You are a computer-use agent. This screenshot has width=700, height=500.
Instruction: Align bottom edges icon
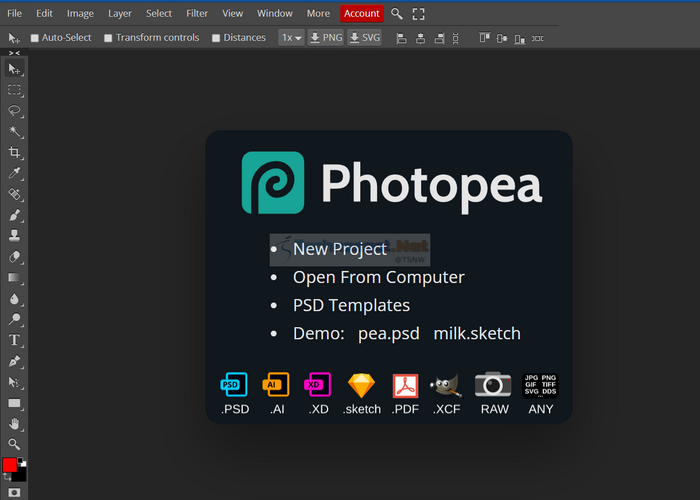click(519, 38)
